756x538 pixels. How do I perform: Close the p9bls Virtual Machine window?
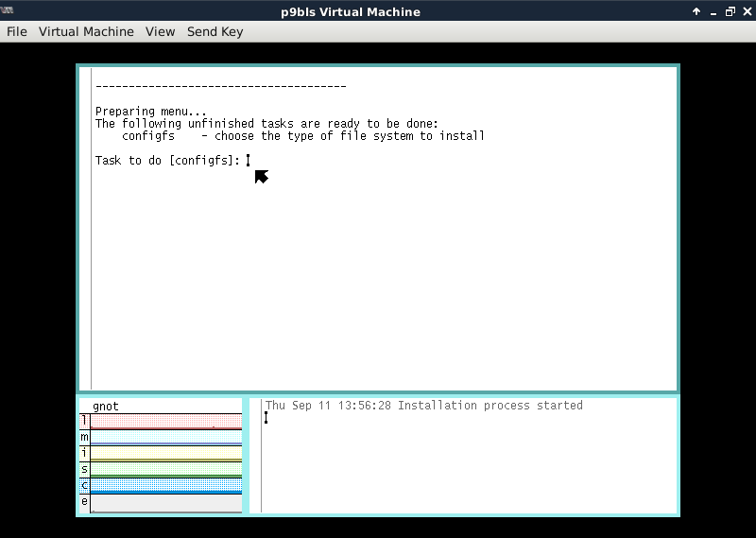(746, 11)
